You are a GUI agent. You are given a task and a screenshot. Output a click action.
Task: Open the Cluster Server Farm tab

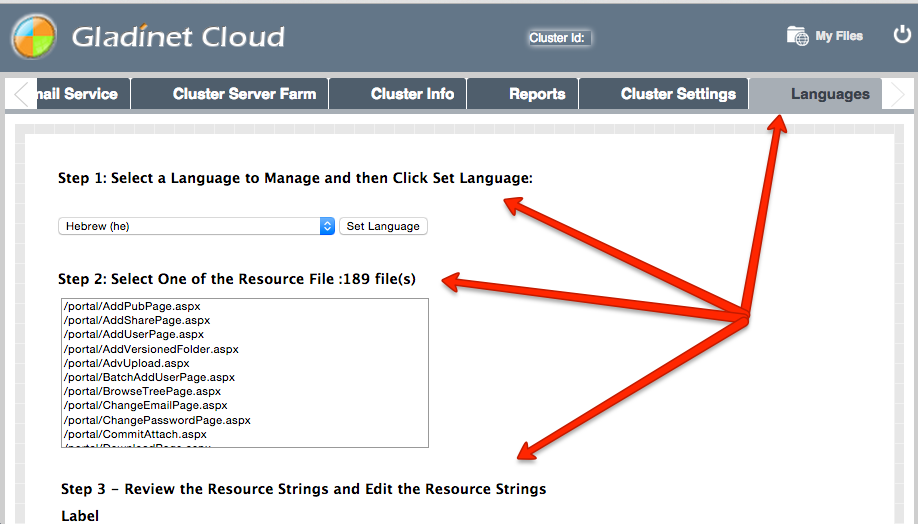click(x=230, y=94)
